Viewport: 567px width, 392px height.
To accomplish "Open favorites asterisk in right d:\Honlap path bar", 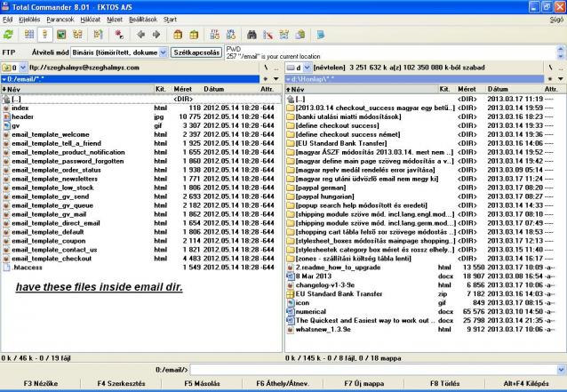I will (550, 79).
